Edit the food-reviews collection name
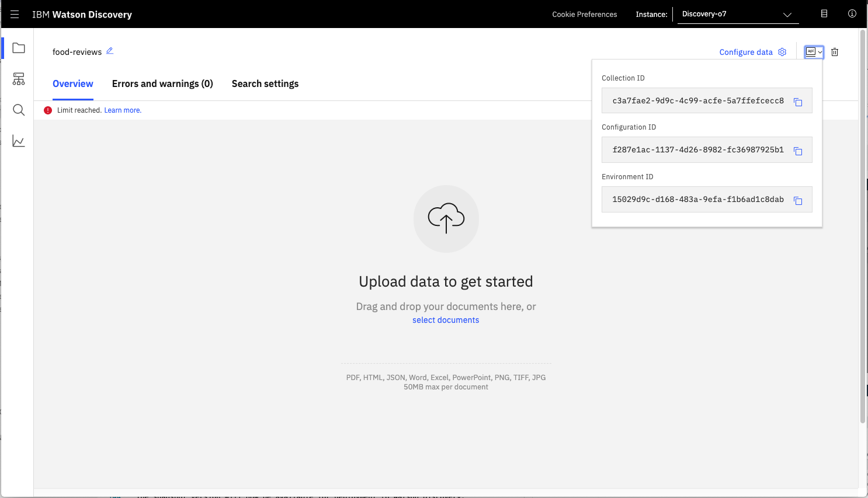The height and width of the screenshot is (498, 868). [110, 51]
